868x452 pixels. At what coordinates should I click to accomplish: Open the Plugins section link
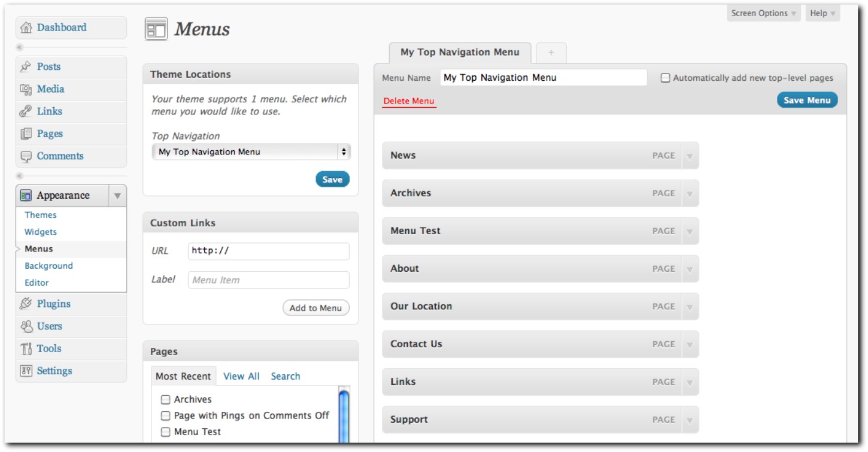(54, 304)
